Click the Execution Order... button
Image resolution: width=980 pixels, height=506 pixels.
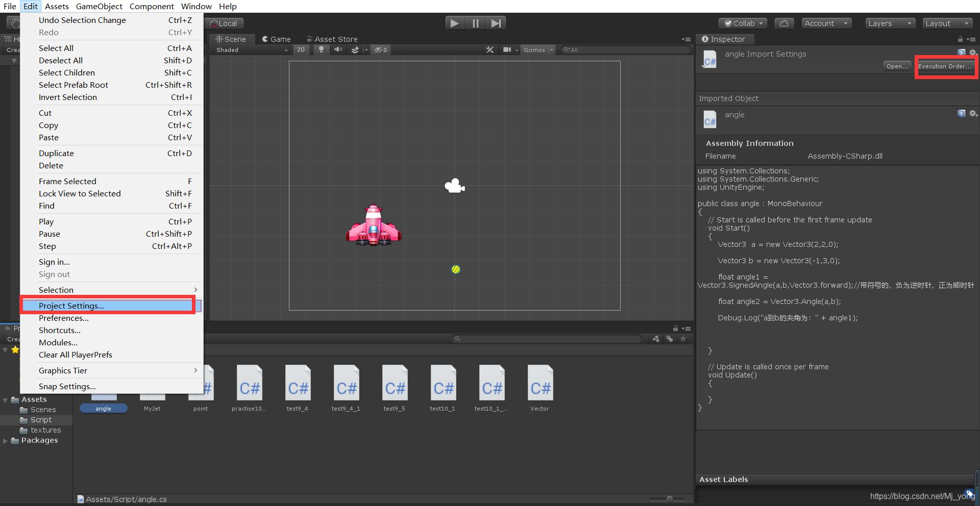(945, 66)
